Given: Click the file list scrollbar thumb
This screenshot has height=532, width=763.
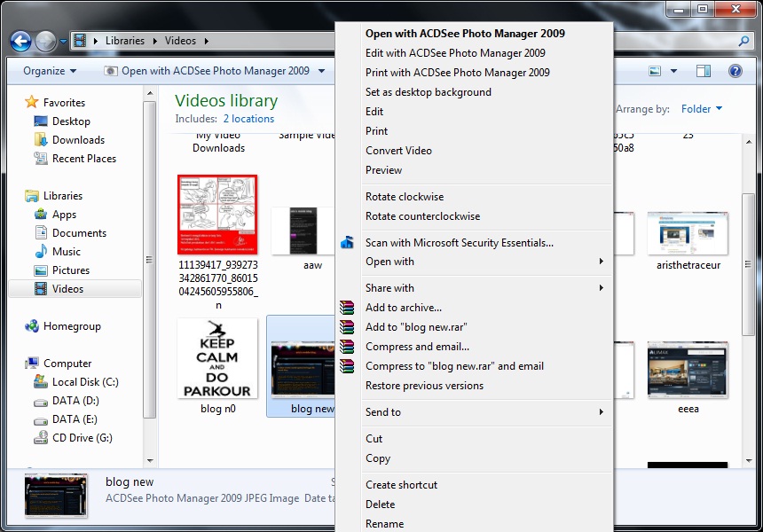Looking at the screenshot, I should point(748,264).
